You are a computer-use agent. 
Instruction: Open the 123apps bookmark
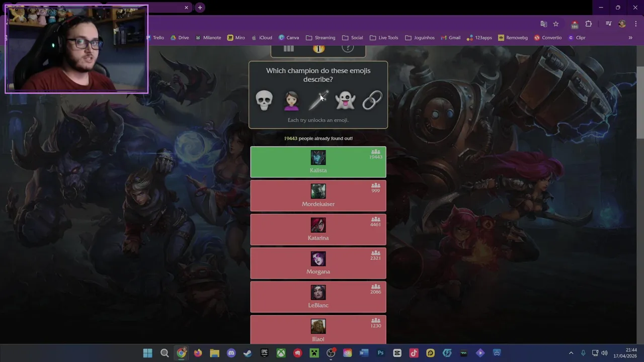[x=479, y=38]
